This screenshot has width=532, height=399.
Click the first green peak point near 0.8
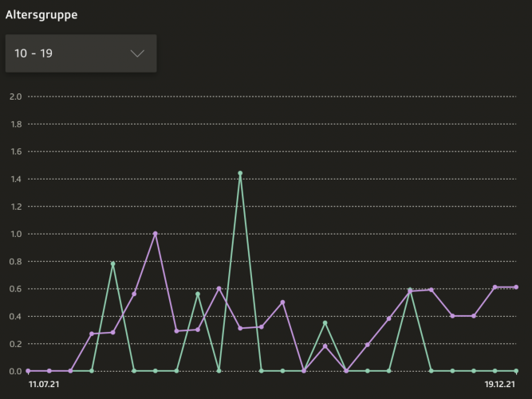[x=113, y=263]
